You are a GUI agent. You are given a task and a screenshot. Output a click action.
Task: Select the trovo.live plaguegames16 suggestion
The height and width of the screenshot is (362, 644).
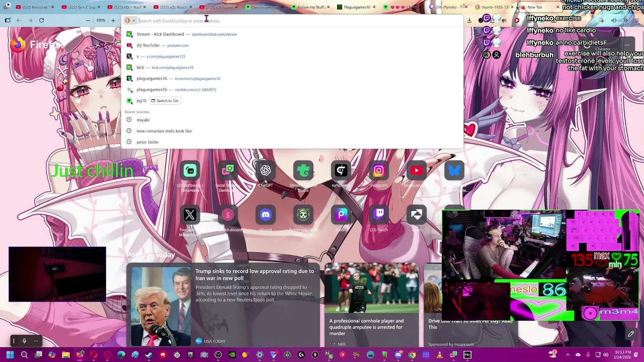pyautogui.click(x=292, y=78)
